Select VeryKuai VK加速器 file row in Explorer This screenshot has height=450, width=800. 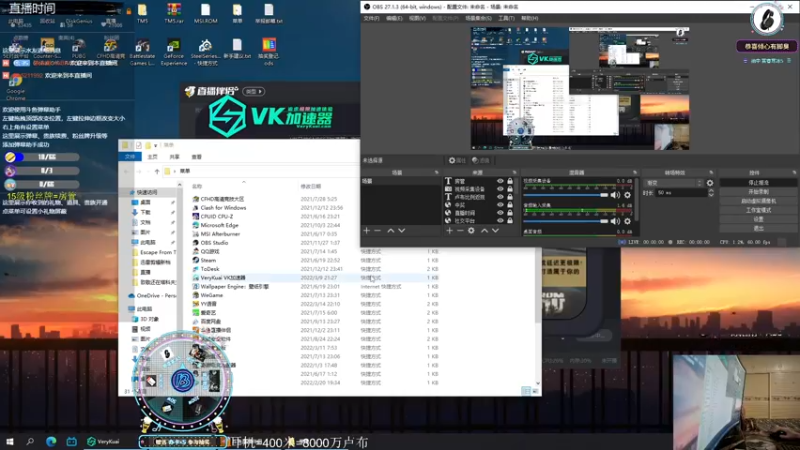pyautogui.click(x=315, y=278)
